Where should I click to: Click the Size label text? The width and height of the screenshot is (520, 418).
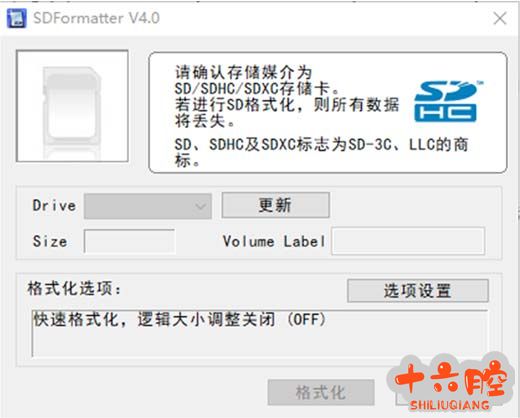pos(50,241)
